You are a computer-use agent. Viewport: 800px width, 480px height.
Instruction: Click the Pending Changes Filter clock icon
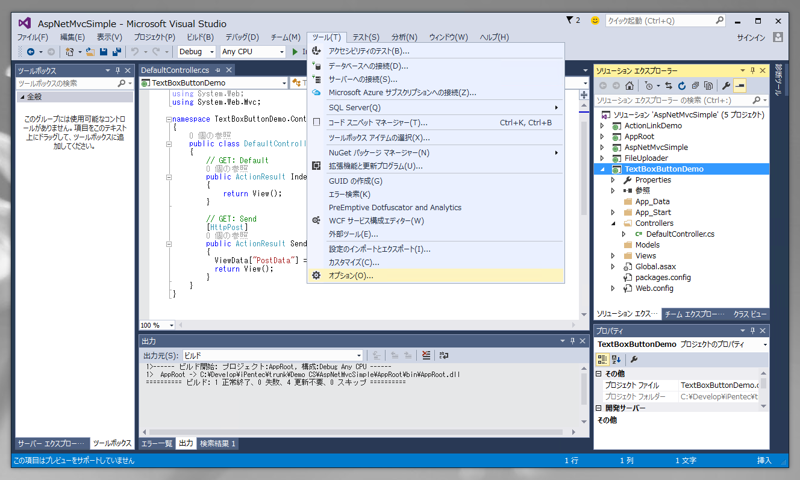coord(648,86)
